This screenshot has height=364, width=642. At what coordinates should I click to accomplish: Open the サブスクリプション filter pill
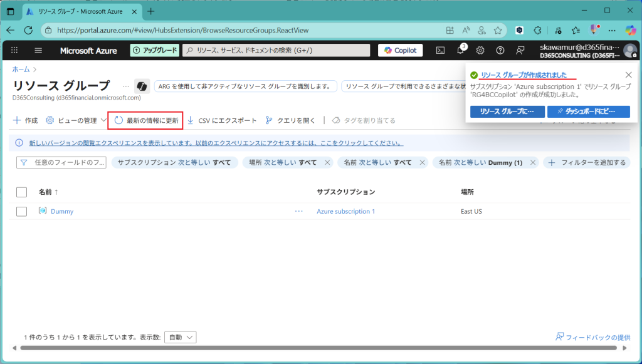pyautogui.click(x=174, y=162)
